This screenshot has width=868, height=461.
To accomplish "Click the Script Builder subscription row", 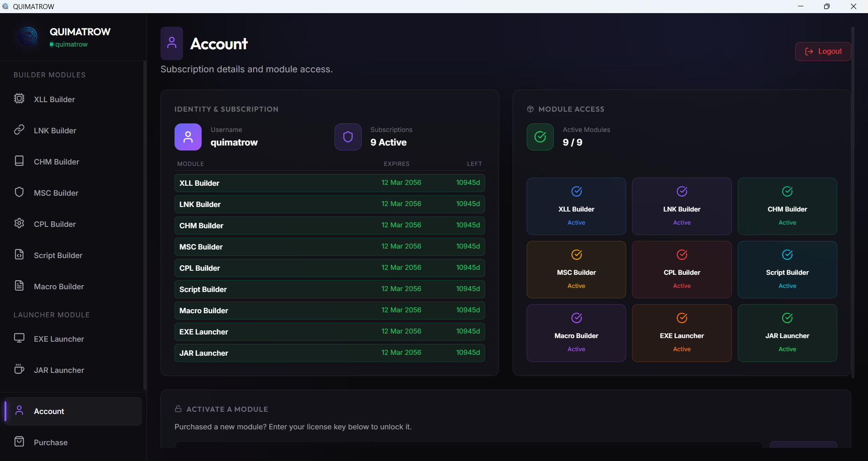I will click(330, 289).
